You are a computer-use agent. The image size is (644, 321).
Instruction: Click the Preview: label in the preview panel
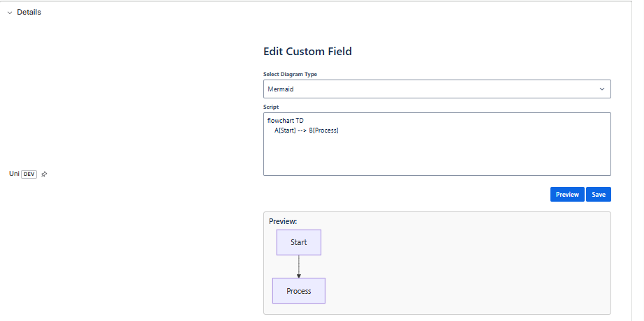[x=283, y=221]
